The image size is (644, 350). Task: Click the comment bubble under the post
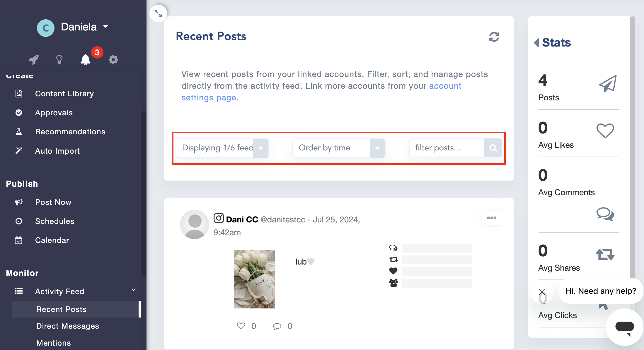277,326
